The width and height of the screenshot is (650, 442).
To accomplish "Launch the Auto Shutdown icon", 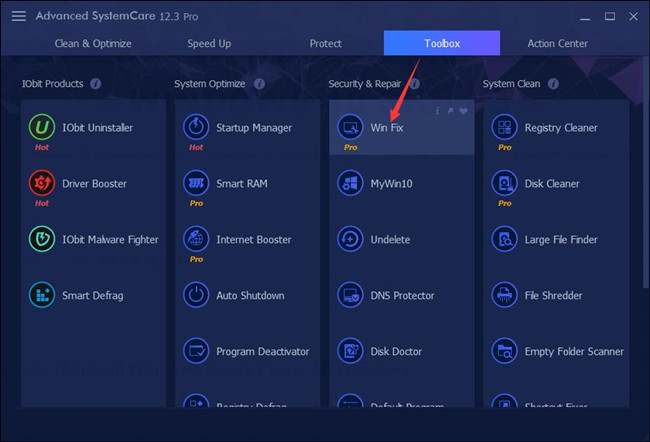I will click(196, 295).
